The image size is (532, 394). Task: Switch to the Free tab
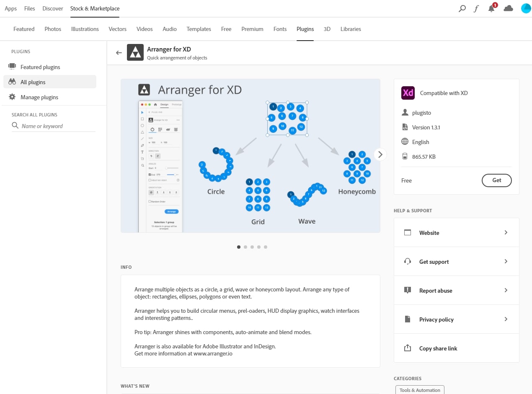[226, 29]
